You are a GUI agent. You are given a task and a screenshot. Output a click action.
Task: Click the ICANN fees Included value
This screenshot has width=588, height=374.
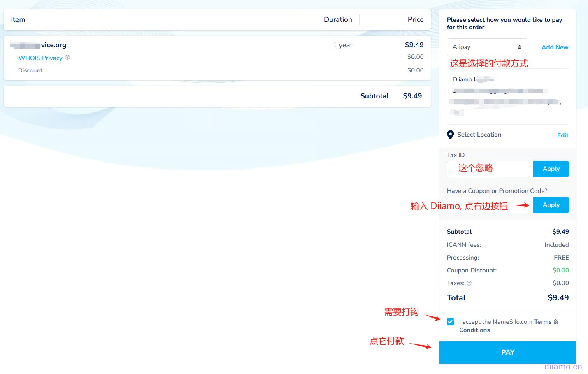(x=557, y=245)
